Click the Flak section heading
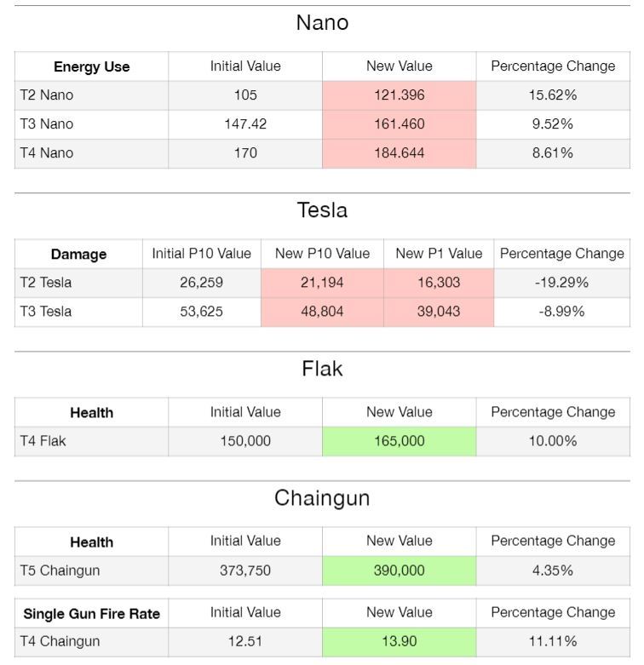The image size is (644, 665). pyautogui.click(x=322, y=369)
